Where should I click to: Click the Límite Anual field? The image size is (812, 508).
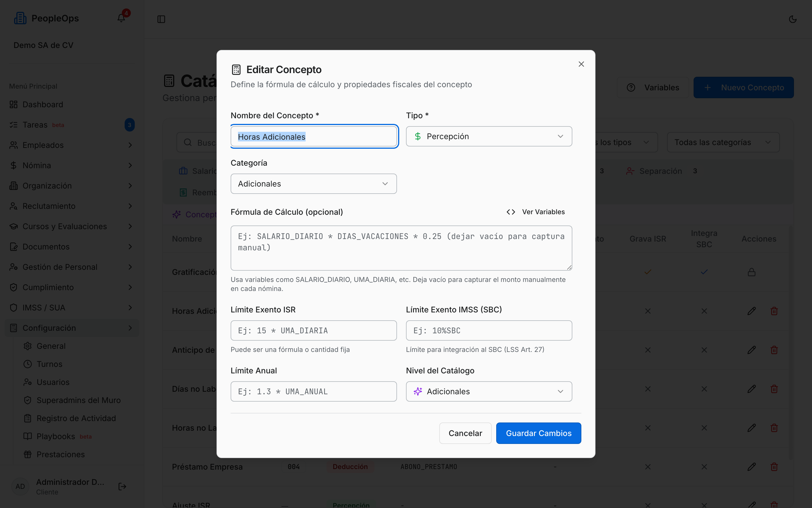tap(314, 391)
